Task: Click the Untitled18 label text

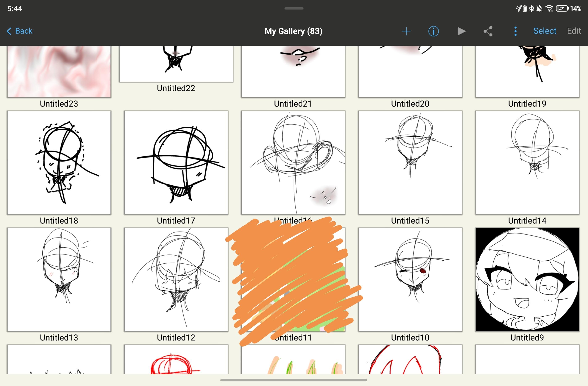Action: (59, 221)
